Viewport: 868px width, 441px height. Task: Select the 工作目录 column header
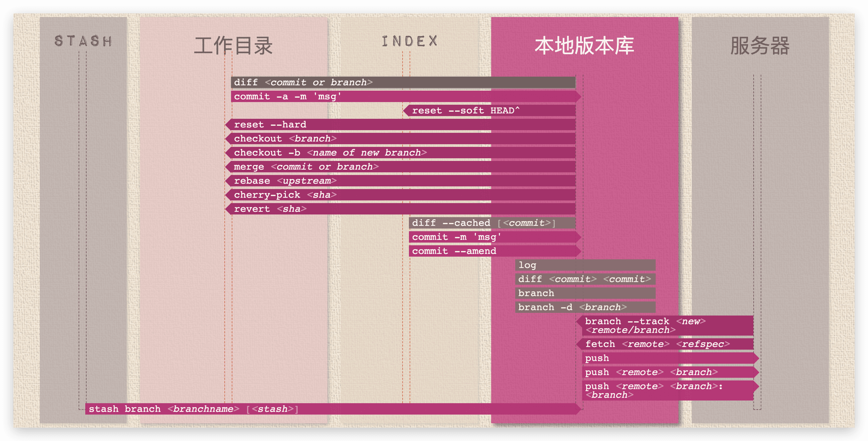pyautogui.click(x=233, y=46)
